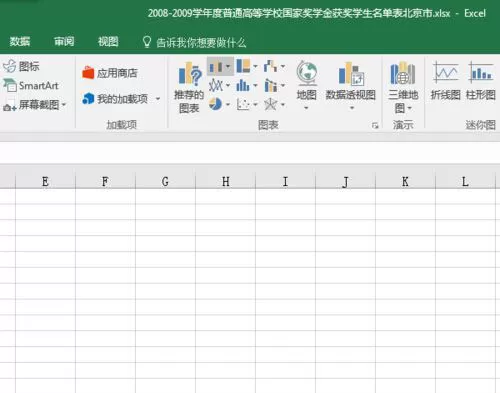
Task: Open the 数据 ribbon tab
Action: pyautogui.click(x=20, y=42)
